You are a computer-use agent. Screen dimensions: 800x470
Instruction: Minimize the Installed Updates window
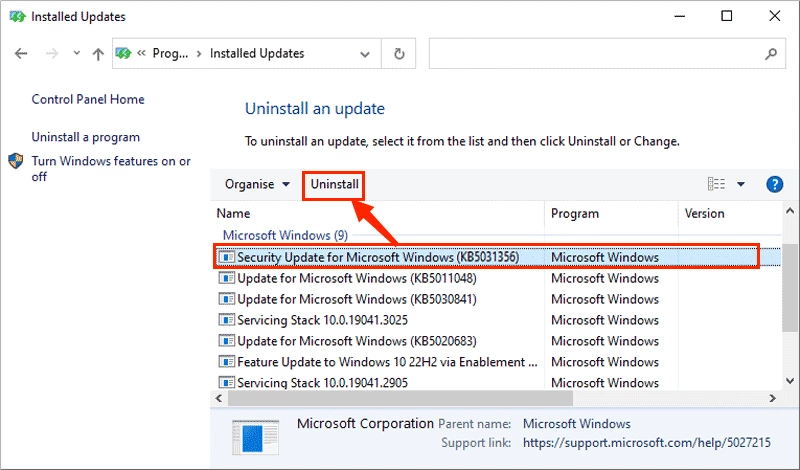pyautogui.click(x=680, y=16)
